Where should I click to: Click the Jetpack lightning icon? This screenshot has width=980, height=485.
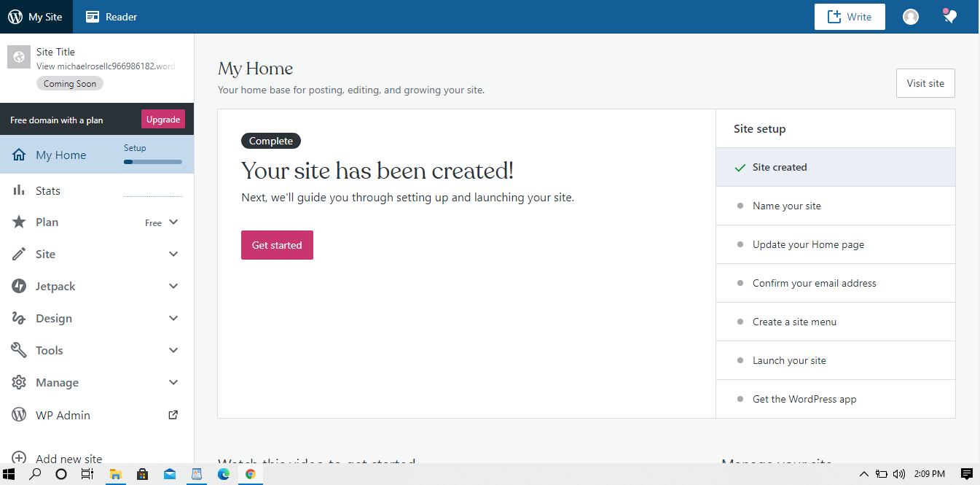(19, 287)
